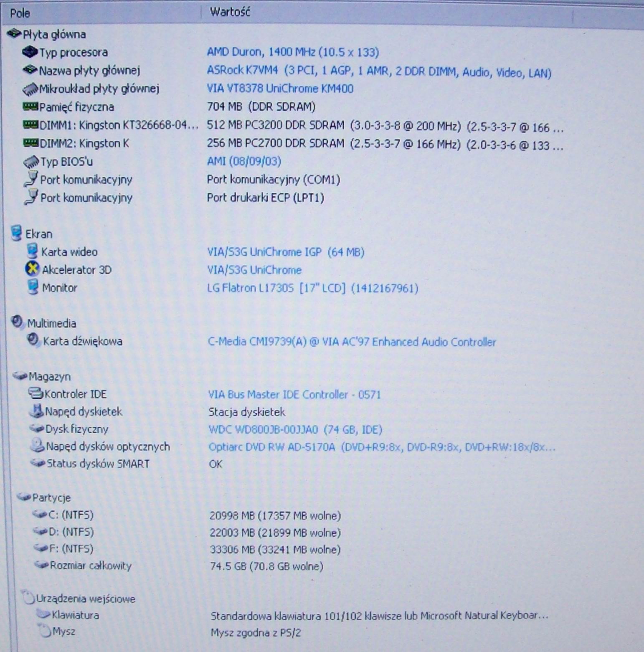Select the Płyta główna group heading
Screen dimensions: 644x652
(54, 34)
